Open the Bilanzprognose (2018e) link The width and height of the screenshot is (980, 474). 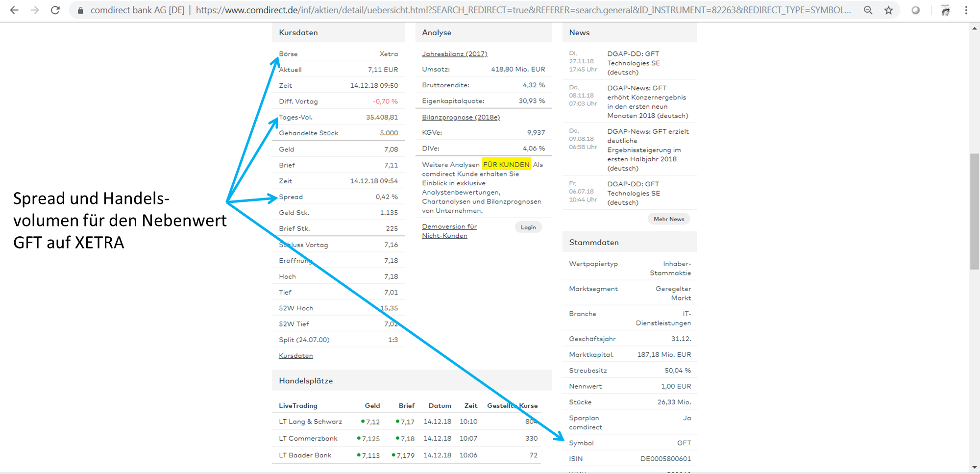pos(461,117)
